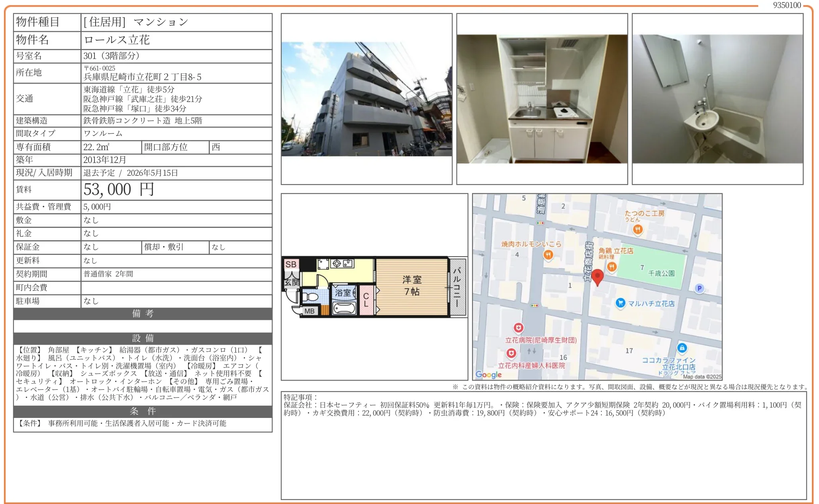Click ココカラファイン立花北口店 blue shop marker
The image size is (819, 504).
click(682, 348)
